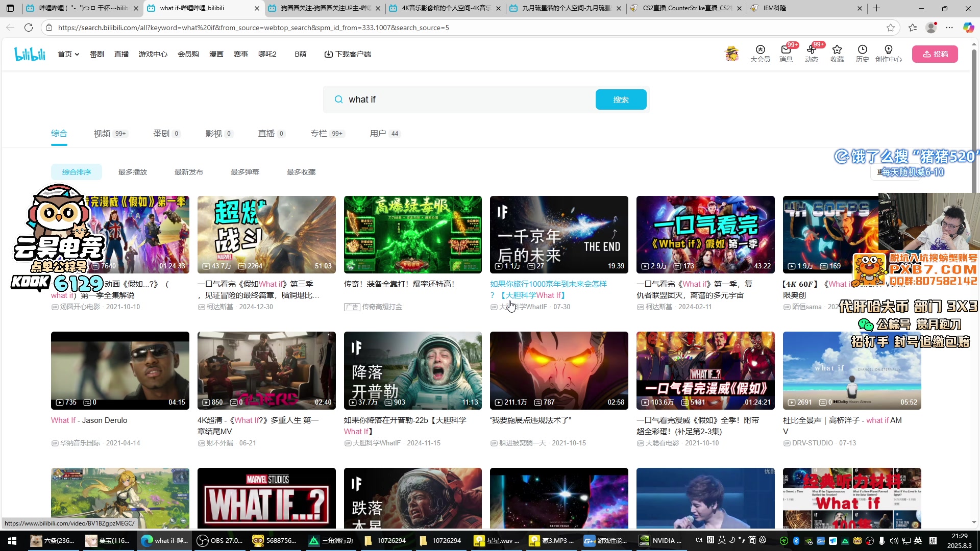Open 三角洲行动 in taskbar
980x551 pixels.
coord(330,541)
